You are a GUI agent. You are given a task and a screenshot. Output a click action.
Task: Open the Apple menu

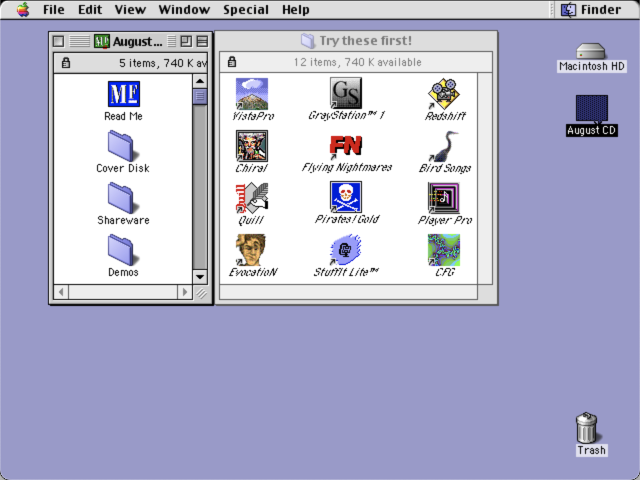click(24, 9)
